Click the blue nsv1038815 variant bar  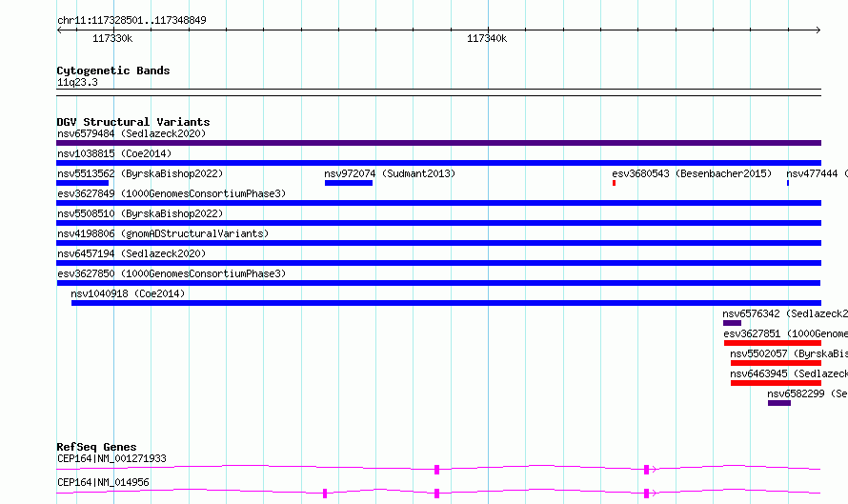pos(438,163)
